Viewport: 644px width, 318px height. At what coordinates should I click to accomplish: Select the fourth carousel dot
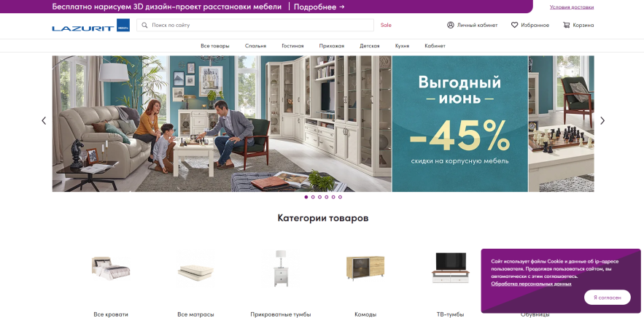(327, 197)
